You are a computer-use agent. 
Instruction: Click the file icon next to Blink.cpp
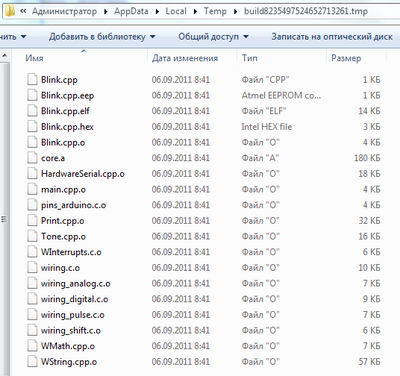coord(32,80)
